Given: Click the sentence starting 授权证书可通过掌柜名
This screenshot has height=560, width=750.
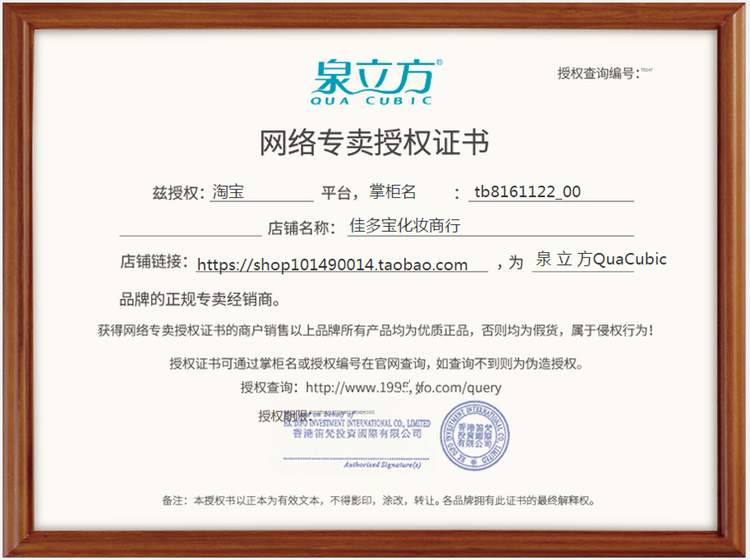Looking at the screenshot, I should 376,364.
